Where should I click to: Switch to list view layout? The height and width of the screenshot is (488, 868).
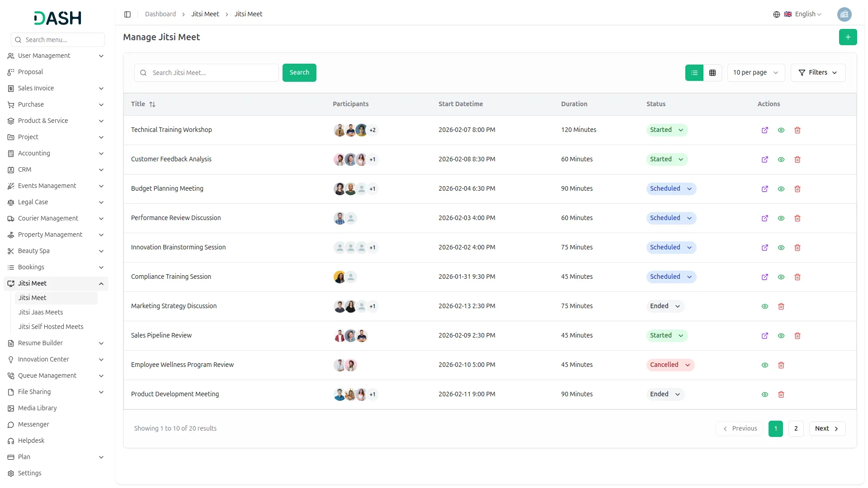click(x=694, y=73)
